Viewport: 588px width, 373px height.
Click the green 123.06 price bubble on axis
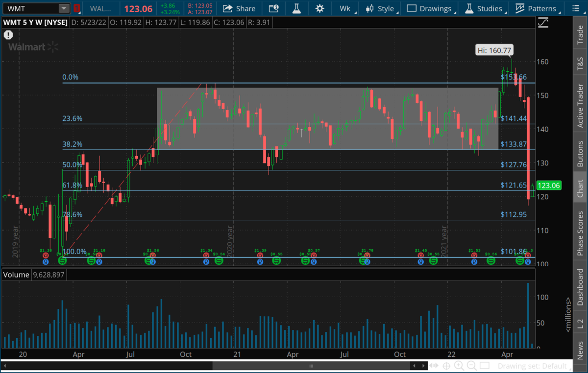[x=549, y=186]
